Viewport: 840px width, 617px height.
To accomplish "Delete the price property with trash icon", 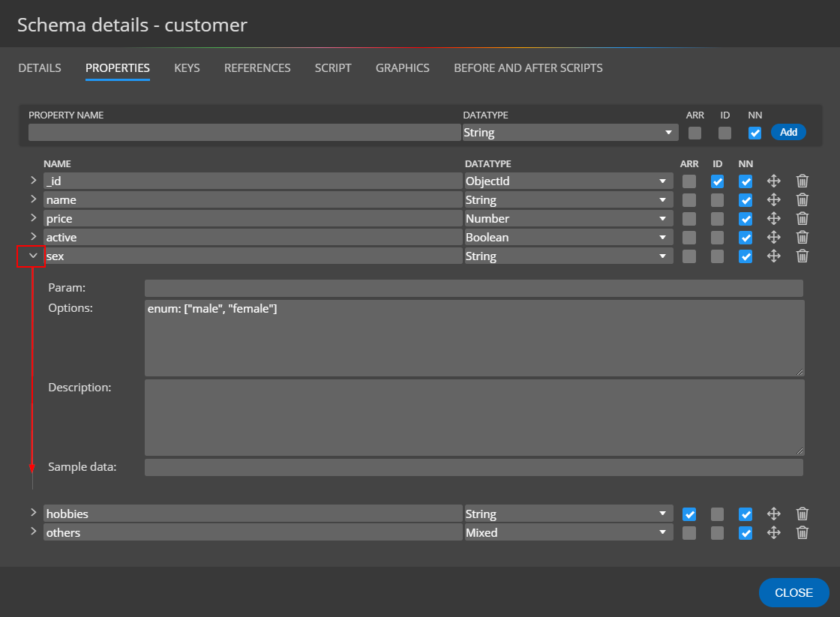I will [x=802, y=218].
